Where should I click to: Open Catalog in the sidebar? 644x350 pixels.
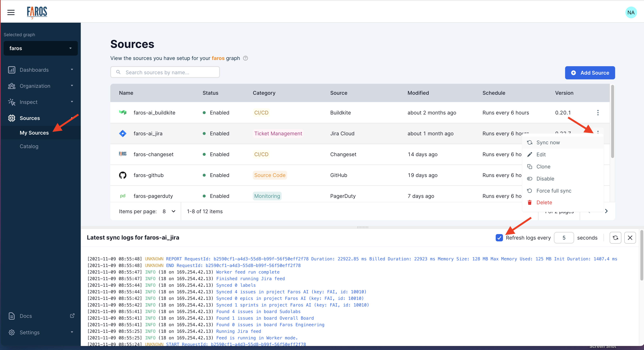pyautogui.click(x=29, y=146)
